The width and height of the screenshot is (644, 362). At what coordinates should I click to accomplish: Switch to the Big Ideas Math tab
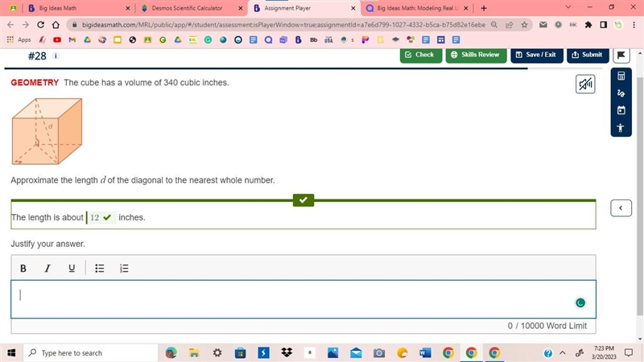point(79,8)
